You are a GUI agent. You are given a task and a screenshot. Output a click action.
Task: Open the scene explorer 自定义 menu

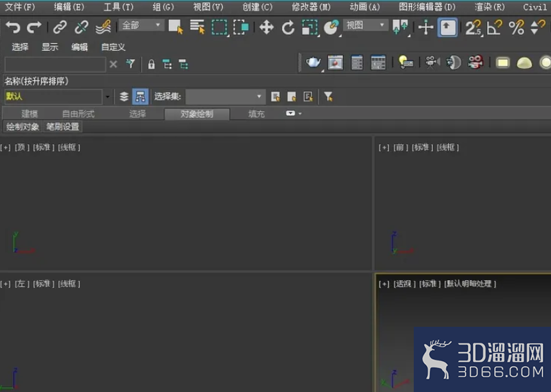click(113, 47)
